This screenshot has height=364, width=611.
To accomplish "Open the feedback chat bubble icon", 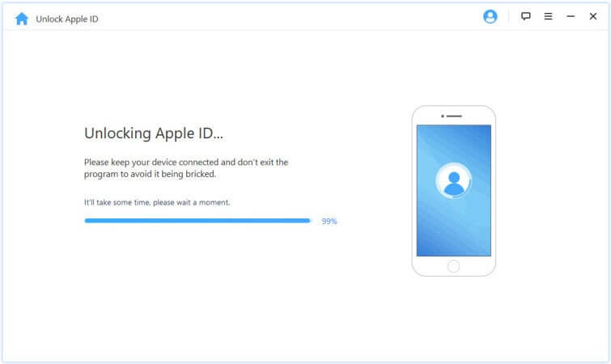I will click(526, 16).
